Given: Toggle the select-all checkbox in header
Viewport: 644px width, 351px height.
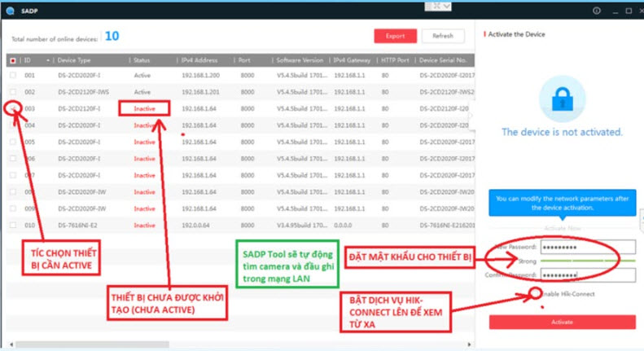Looking at the screenshot, I should [12, 60].
